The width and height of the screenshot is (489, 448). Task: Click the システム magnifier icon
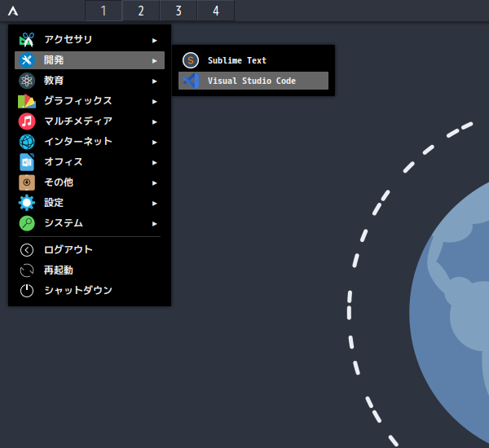[x=27, y=223]
